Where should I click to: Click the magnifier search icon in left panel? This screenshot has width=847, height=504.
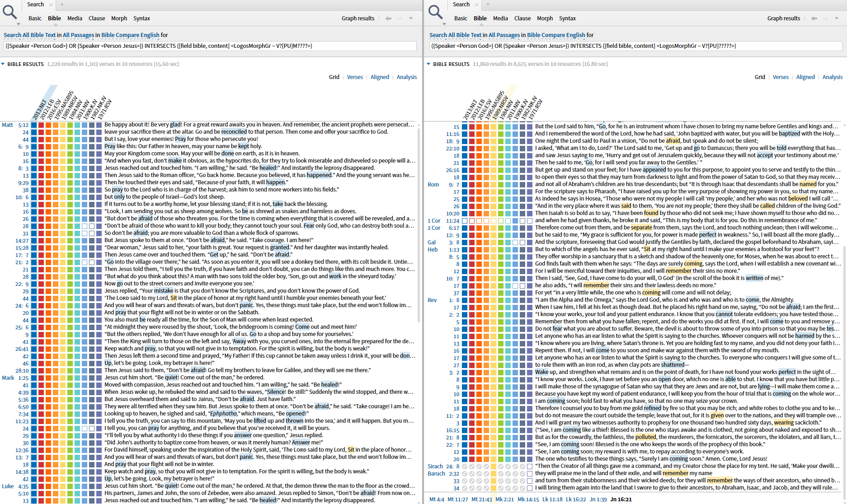coord(10,12)
